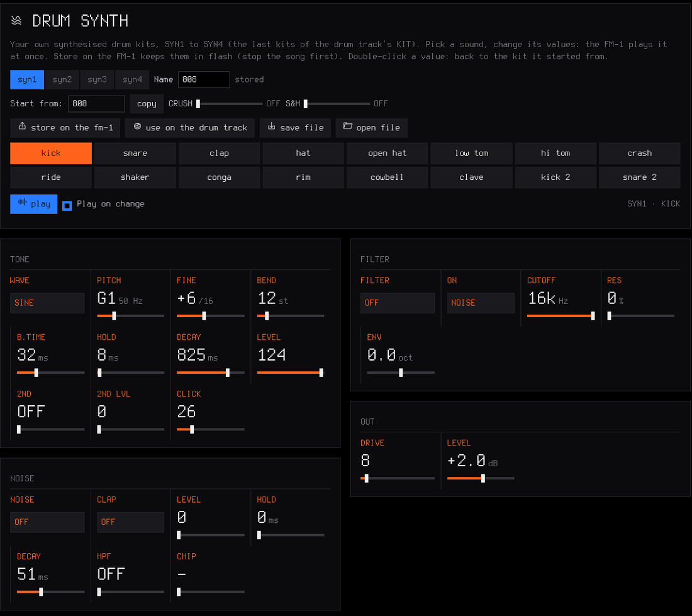
Task: Click the waveform icon on the play button
Action: [x=22, y=203]
